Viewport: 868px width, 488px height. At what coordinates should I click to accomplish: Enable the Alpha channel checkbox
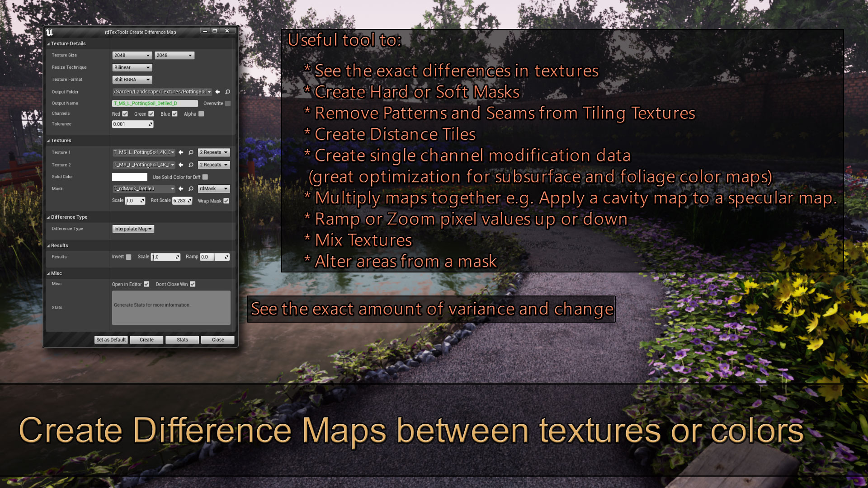(201, 114)
